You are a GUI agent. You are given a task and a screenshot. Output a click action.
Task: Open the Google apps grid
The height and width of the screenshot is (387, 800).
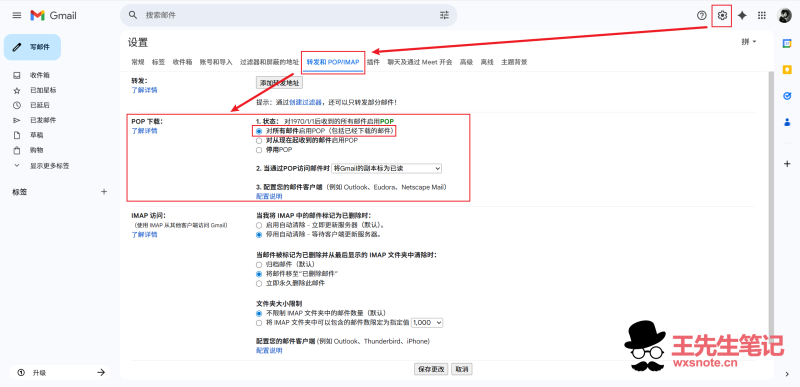762,15
